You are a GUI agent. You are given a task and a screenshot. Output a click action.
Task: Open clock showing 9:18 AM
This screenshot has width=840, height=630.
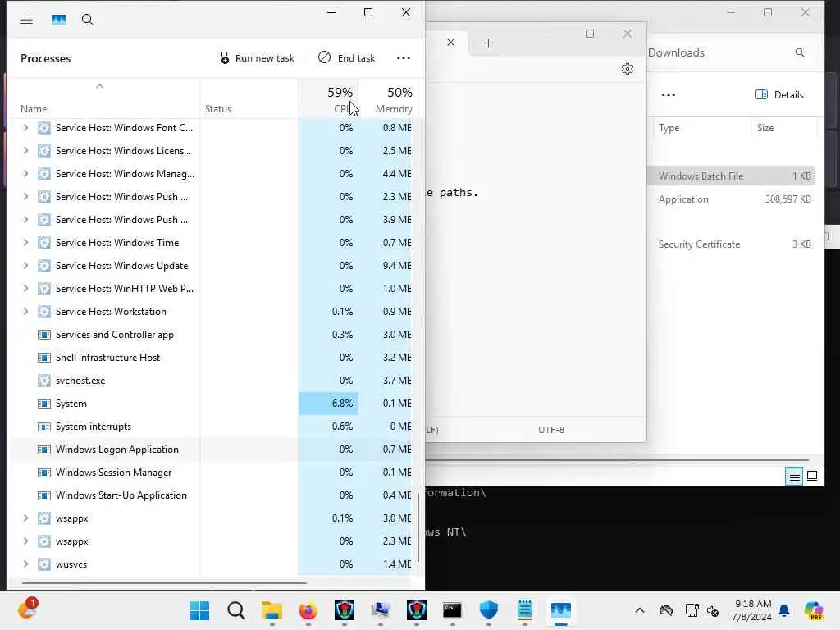(752, 610)
